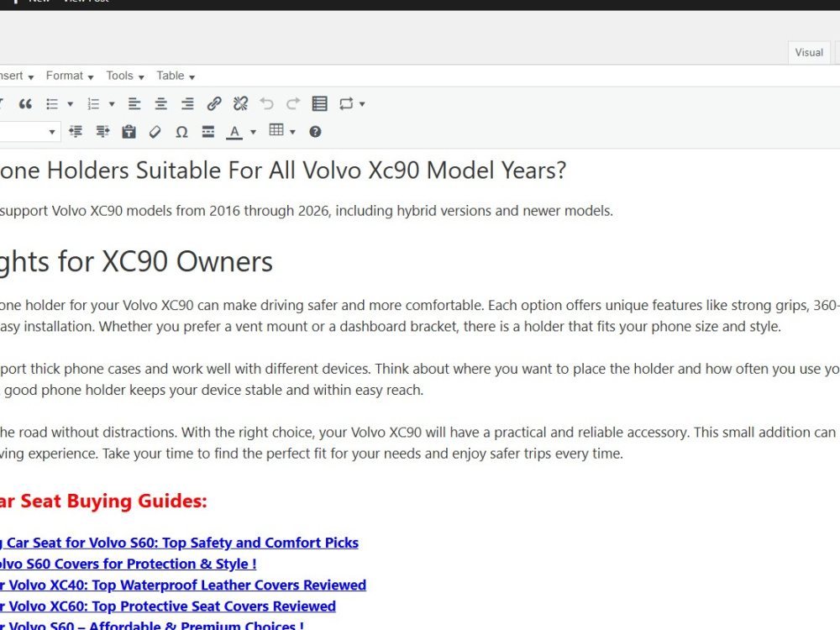The height and width of the screenshot is (630, 840).
Task: Open dropdown arrow beside the loop icon
Action: click(362, 104)
